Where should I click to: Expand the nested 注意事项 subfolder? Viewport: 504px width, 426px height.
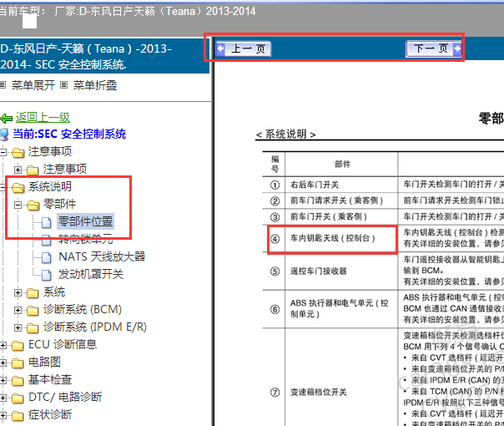pyautogui.click(x=18, y=170)
